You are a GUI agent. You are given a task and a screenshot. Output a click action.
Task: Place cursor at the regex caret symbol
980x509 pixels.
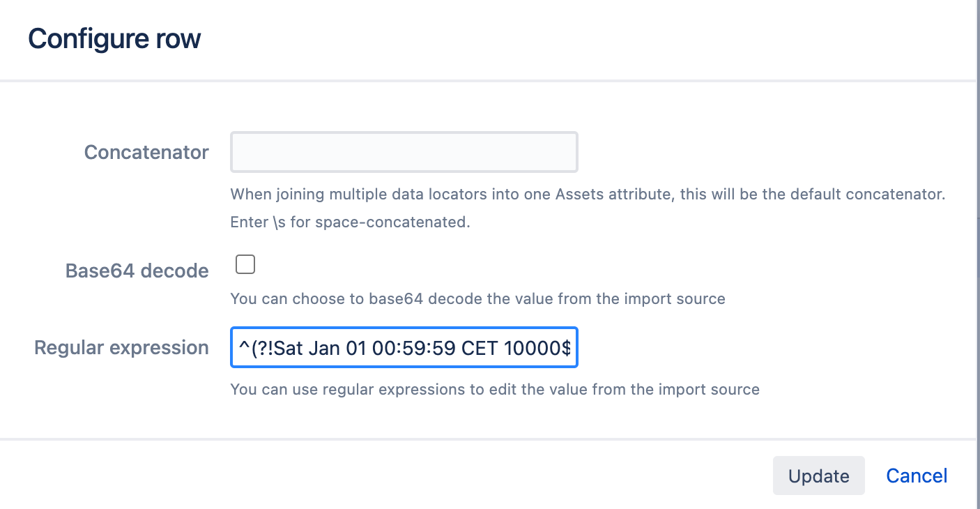click(243, 347)
